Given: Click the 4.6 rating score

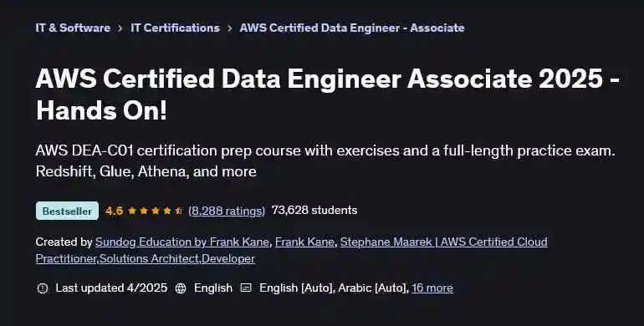Looking at the screenshot, I should pyautogui.click(x=114, y=211).
